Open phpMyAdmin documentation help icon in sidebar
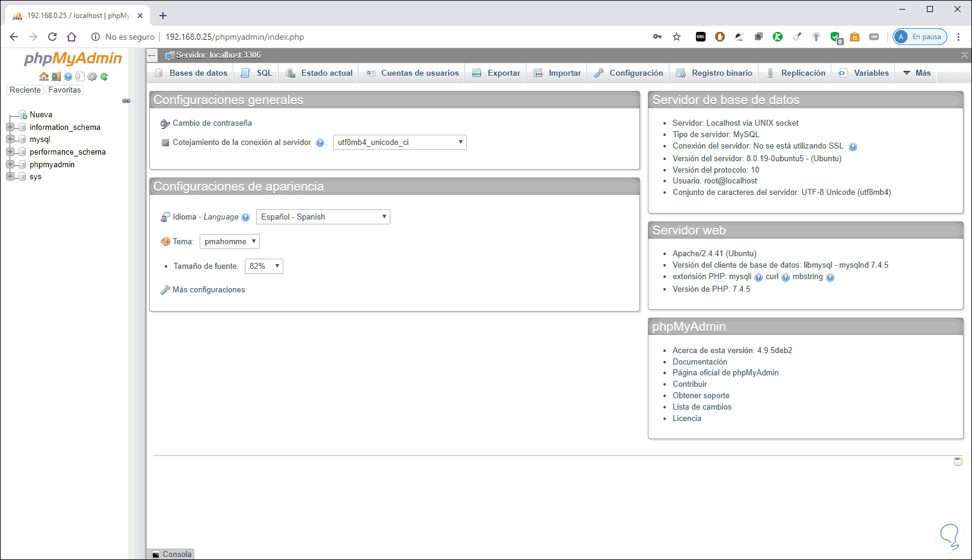 (68, 76)
